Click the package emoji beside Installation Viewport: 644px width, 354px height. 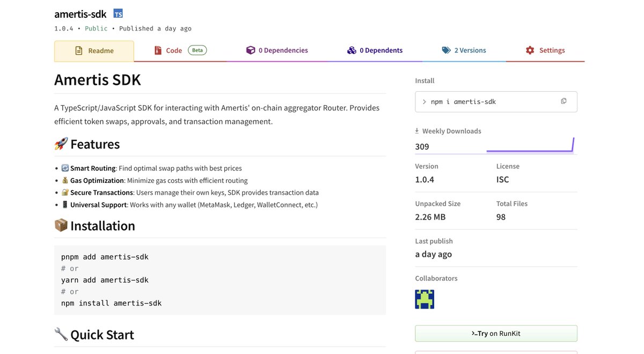click(x=61, y=225)
